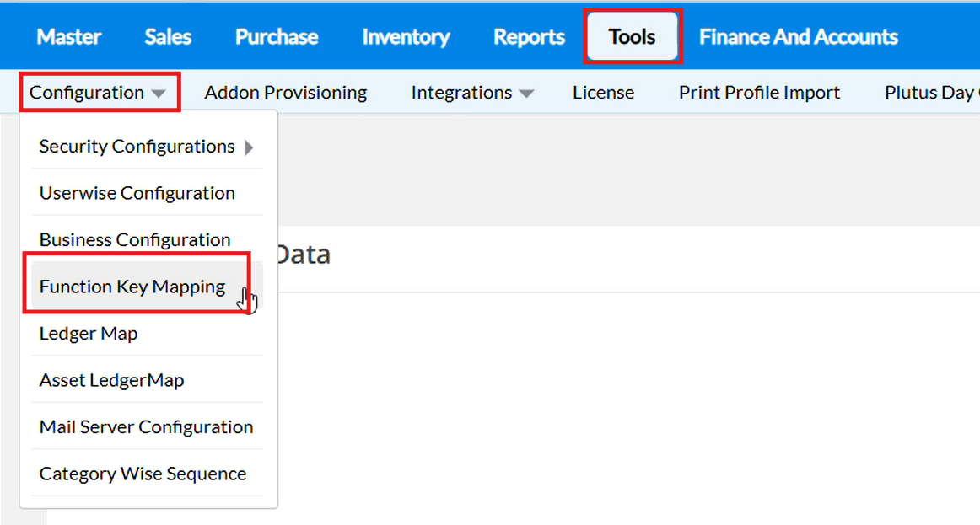Open the Sales menu
The image size is (980, 525).
click(x=168, y=37)
